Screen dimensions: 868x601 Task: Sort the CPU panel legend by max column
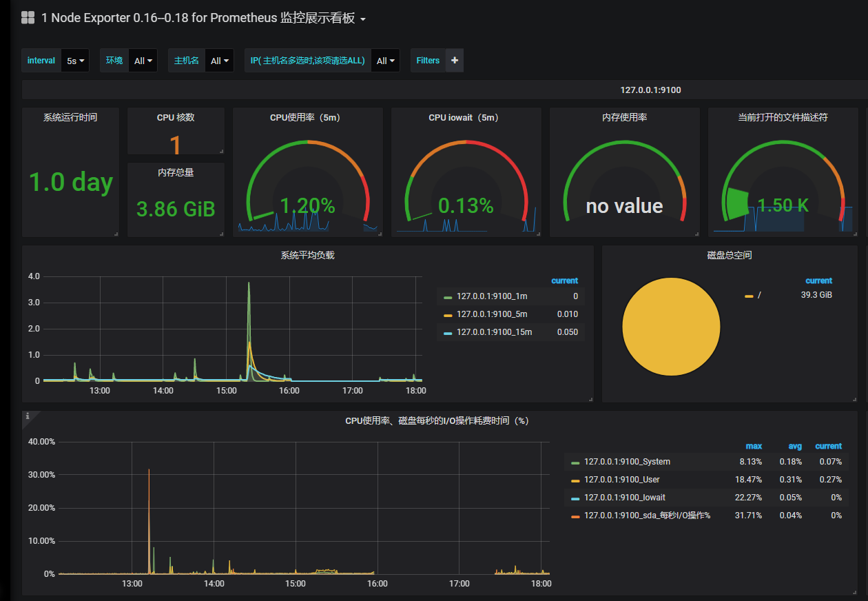pyautogui.click(x=754, y=446)
